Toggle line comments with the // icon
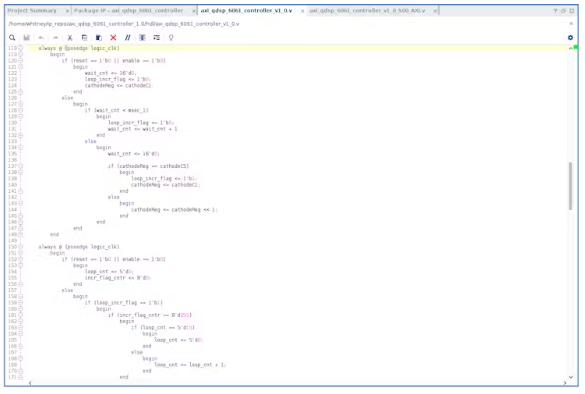585x394 pixels. point(128,38)
